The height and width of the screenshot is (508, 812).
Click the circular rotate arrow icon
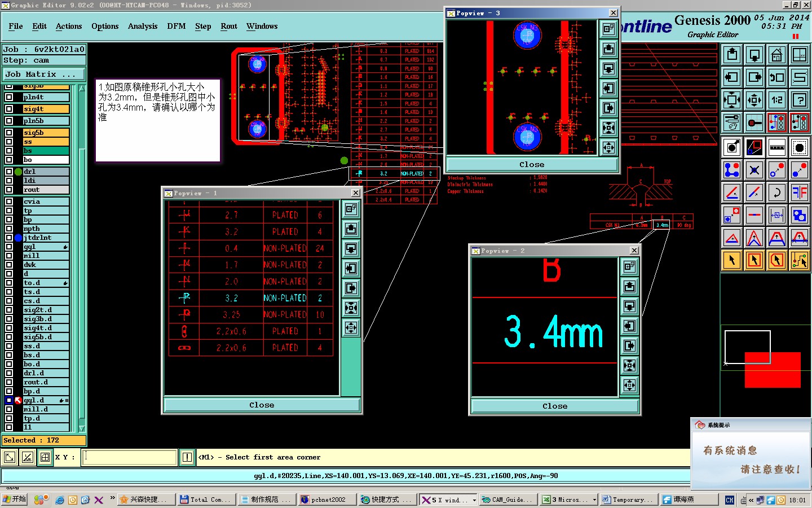[777, 192]
